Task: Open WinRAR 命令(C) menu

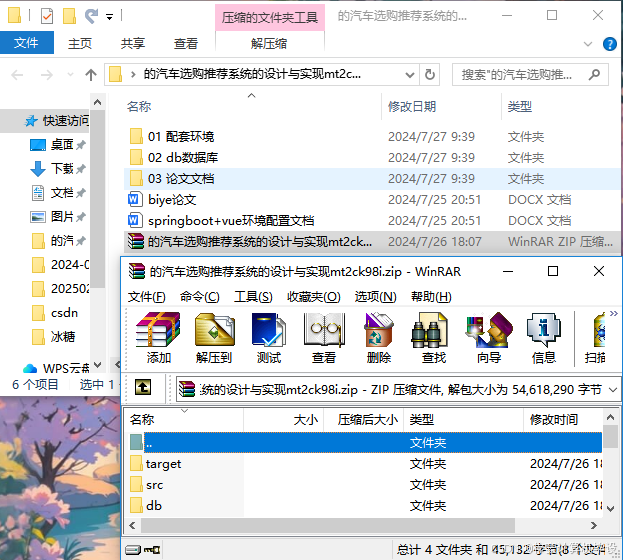Action: click(199, 296)
